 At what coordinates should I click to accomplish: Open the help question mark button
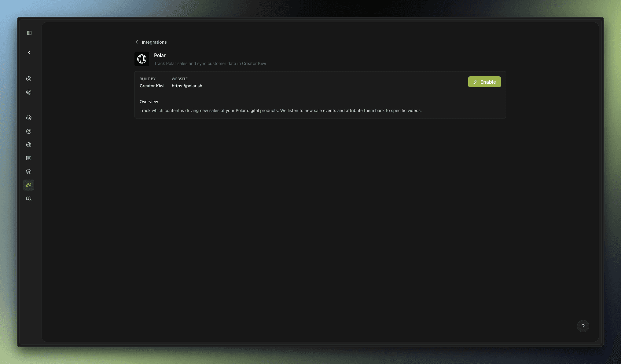pos(583,326)
